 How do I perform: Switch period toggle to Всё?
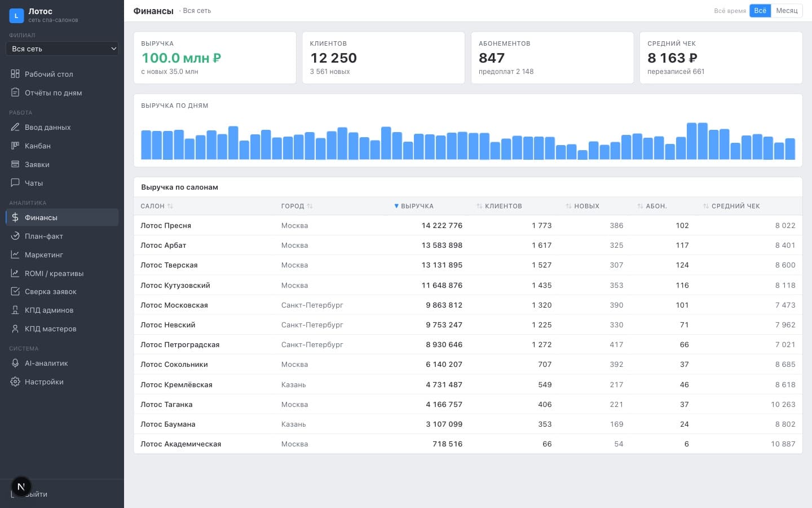pyautogui.click(x=760, y=11)
